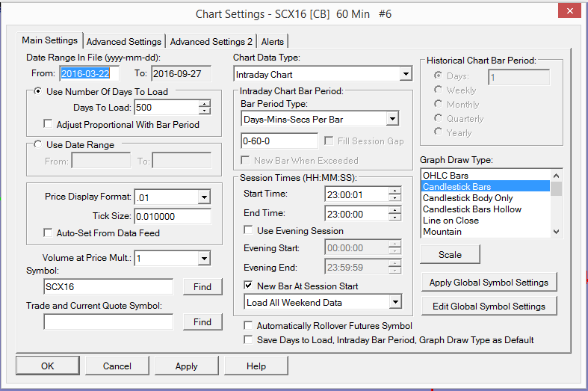Decrease Days To Load with down arrow
Viewport: 588px width, 391px height.
coord(205,111)
